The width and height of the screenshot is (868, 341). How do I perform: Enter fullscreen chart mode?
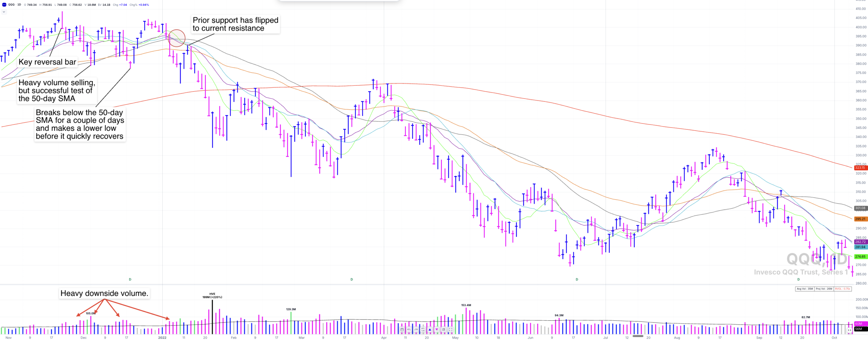coord(451,329)
